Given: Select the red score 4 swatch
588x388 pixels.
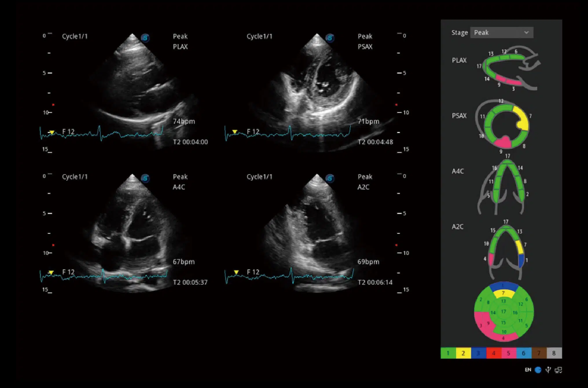Looking at the screenshot, I should pos(493,353).
